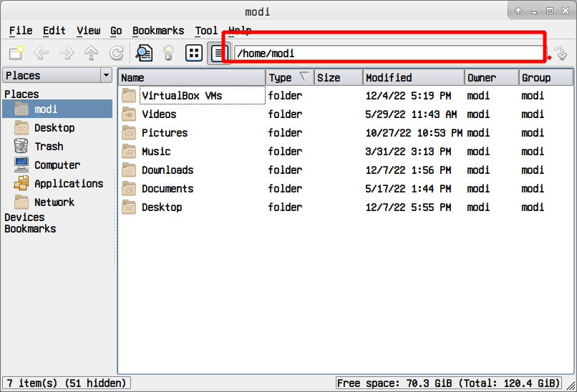Click the modified date 3/31/22 3:13 PM
Screen dimensions: 577x392
(408, 152)
